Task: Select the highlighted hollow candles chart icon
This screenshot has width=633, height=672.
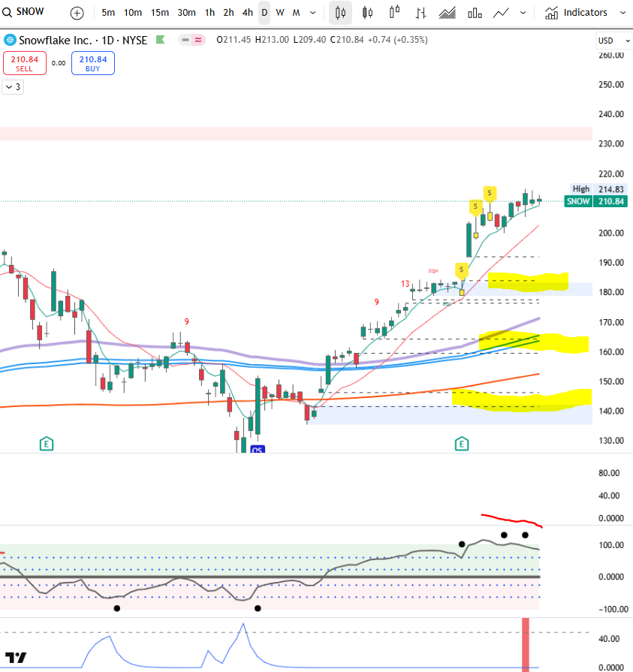Action: 341,13
